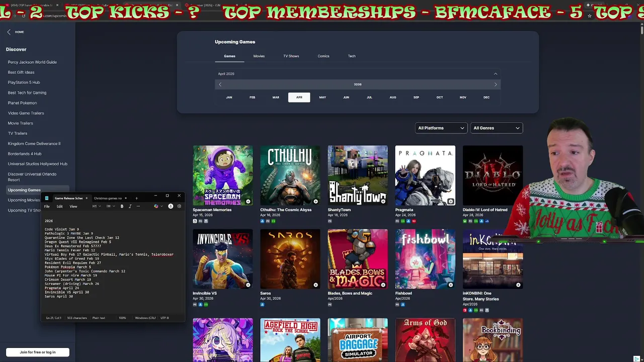Open Notepad account profile icon
The height and width of the screenshot is (362, 644).
point(171,206)
